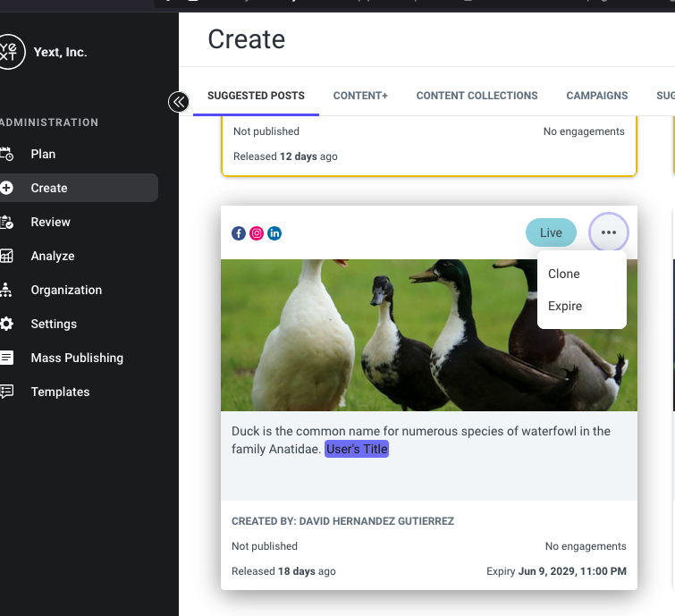
Task: Switch to the Content Collections tab
Action: point(477,96)
